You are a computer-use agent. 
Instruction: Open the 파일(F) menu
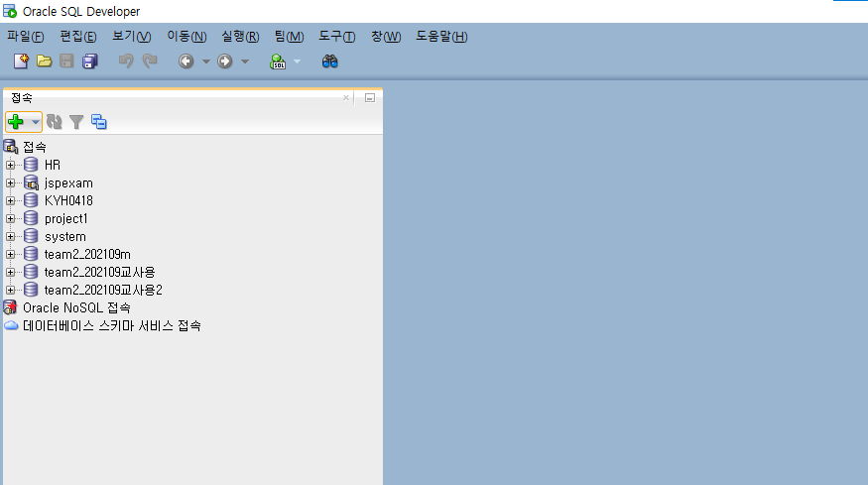click(26, 37)
